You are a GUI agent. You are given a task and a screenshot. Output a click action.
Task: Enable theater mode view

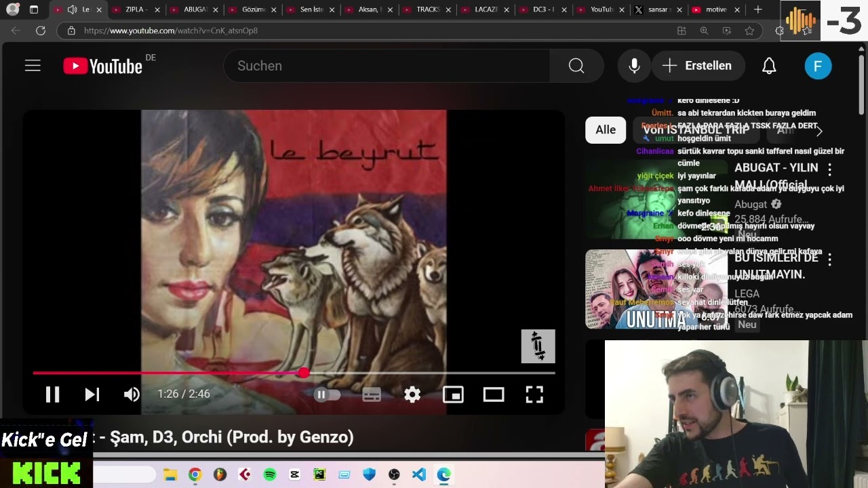point(494,394)
